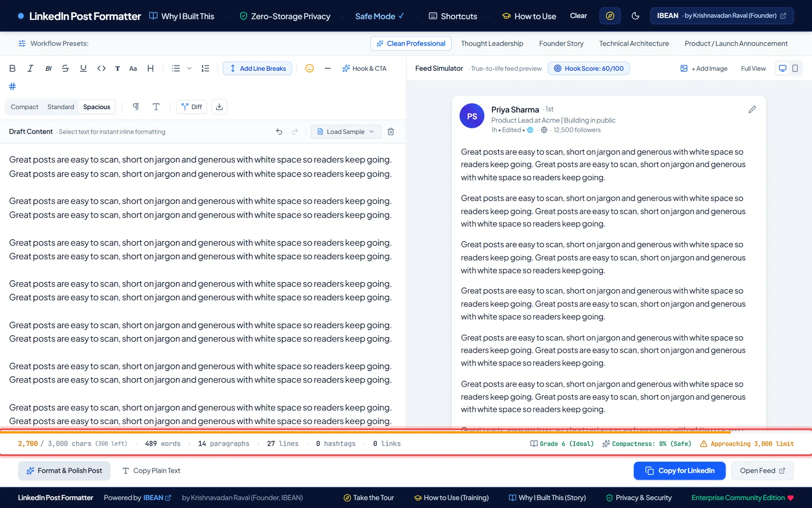Toggle dark mode moon icon

[x=636, y=16]
